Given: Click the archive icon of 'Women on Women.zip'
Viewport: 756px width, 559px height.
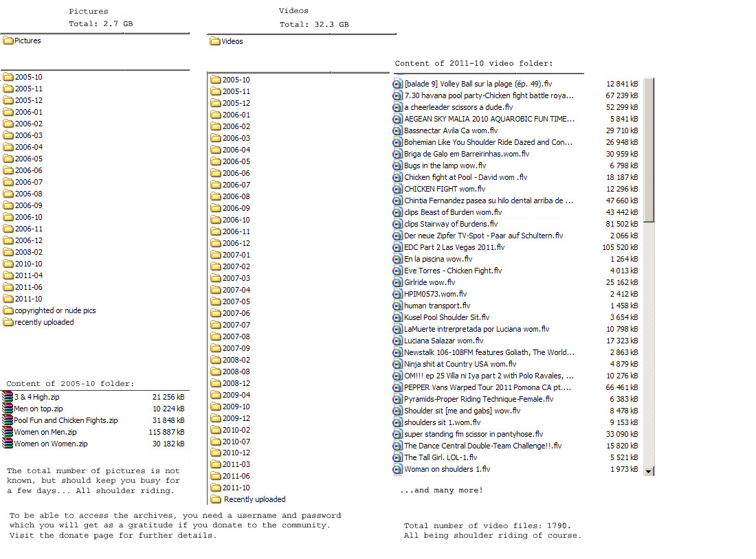Looking at the screenshot, I should [8, 444].
